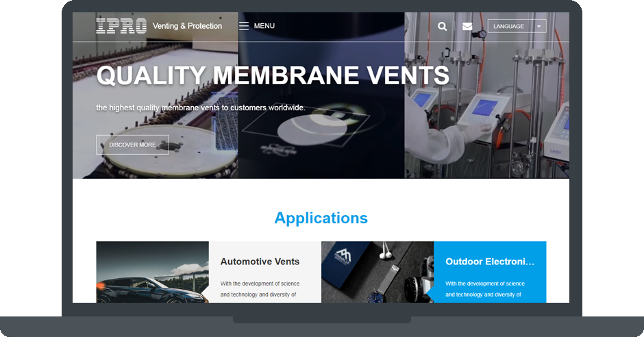Click the QUALITY MEMBRANE VENTS headline
This screenshot has height=337, width=644.
[273, 75]
